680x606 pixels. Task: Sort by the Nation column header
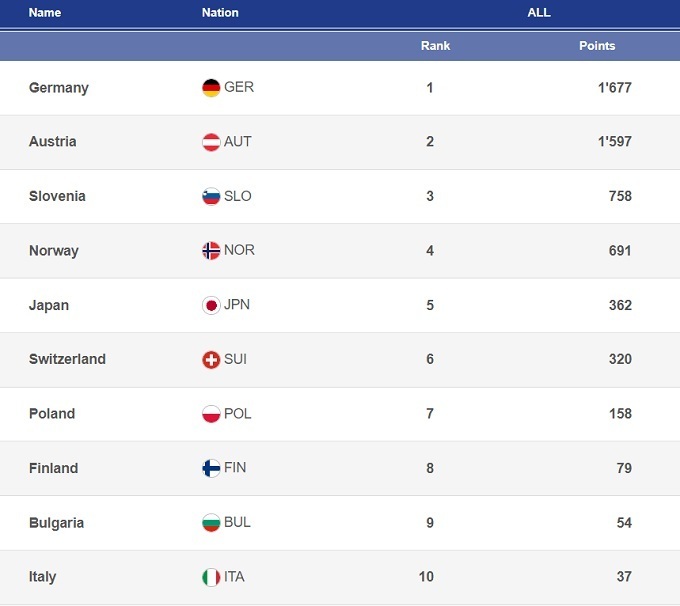pos(220,13)
